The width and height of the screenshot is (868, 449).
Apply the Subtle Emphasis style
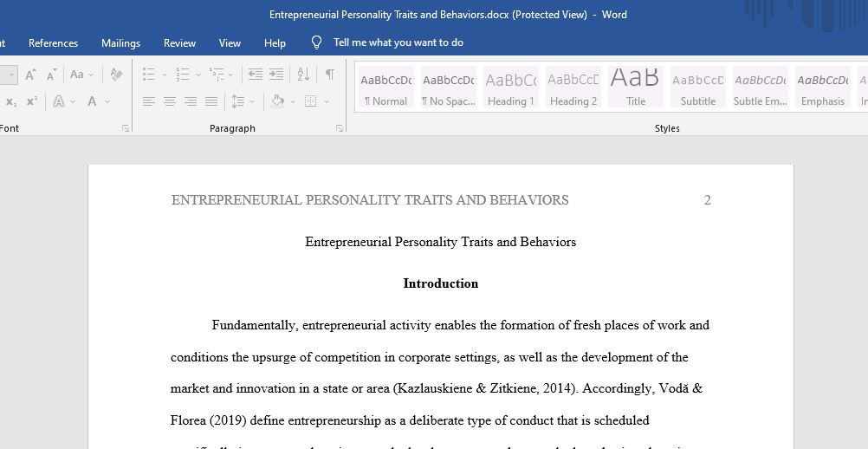pos(760,88)
